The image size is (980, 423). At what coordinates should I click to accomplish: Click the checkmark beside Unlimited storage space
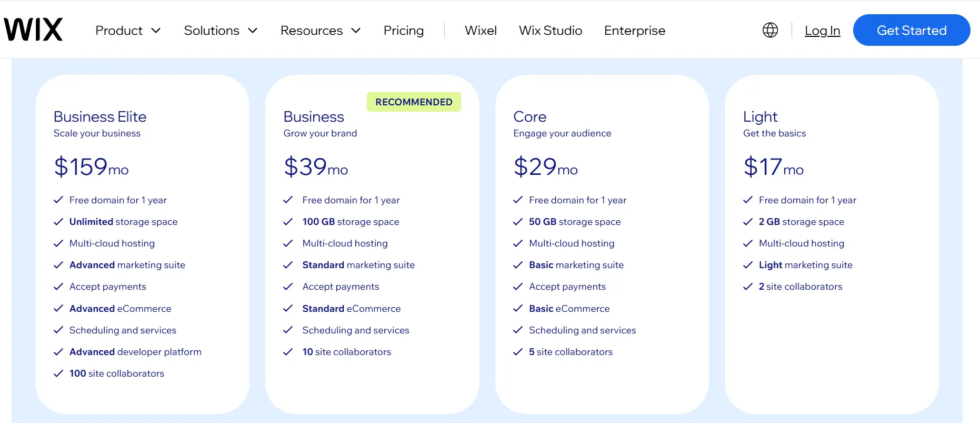(58, 222)
